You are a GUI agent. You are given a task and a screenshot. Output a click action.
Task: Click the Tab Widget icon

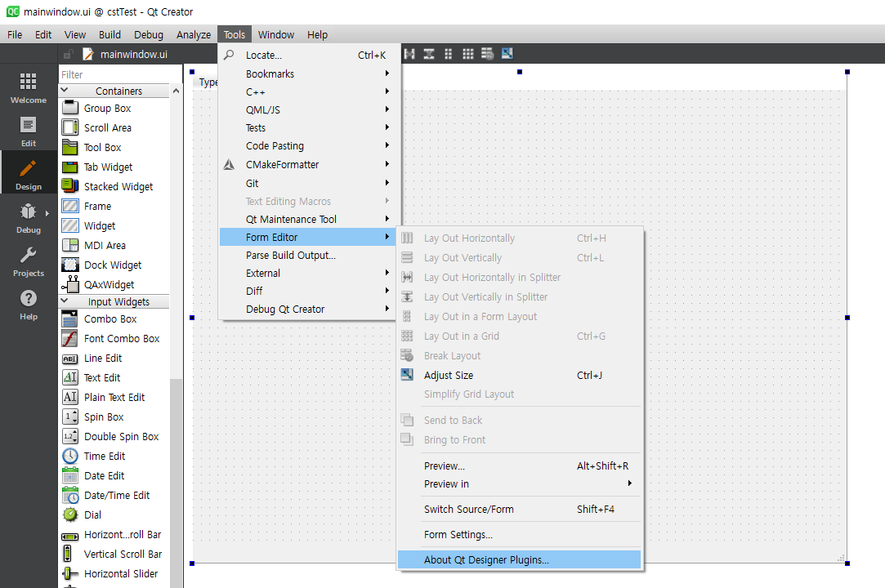pos(70,167)
